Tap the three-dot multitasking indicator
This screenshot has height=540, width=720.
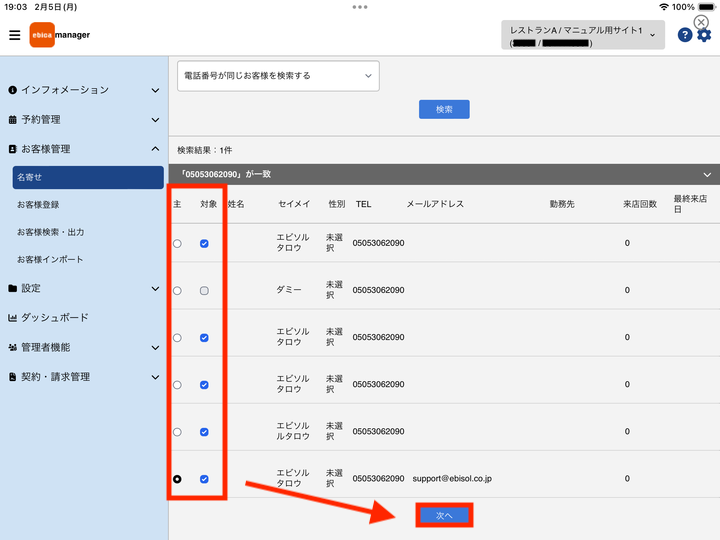360,7
